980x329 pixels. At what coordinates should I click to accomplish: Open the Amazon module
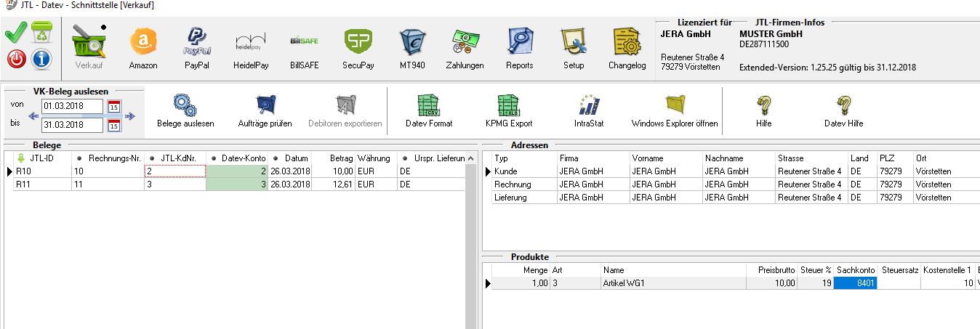(143, 48)
